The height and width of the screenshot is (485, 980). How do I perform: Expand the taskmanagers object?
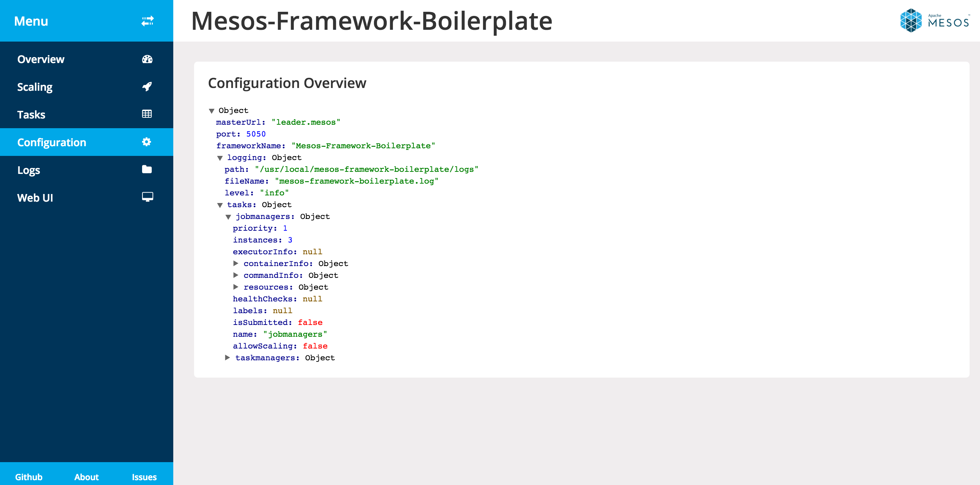click(227, 358)
